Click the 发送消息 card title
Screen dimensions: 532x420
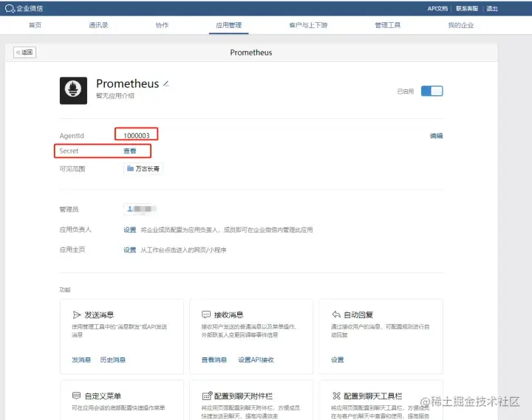pos(99,315)
